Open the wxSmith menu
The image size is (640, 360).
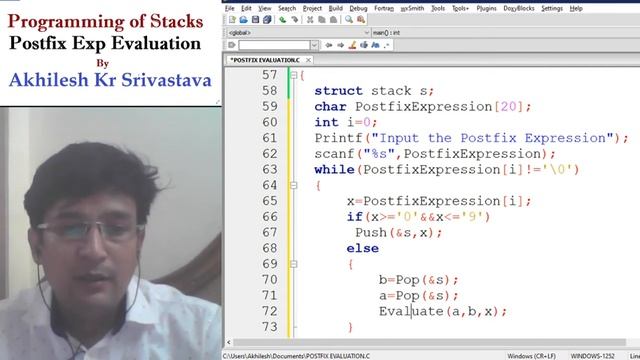click(x=412, y=8)
